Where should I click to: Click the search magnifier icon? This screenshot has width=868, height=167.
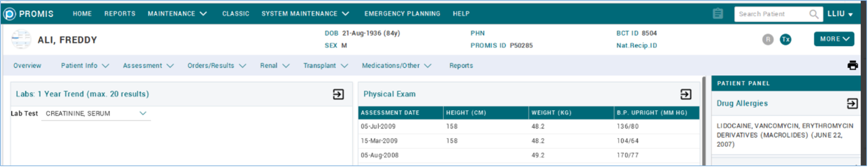pos(814,14)
